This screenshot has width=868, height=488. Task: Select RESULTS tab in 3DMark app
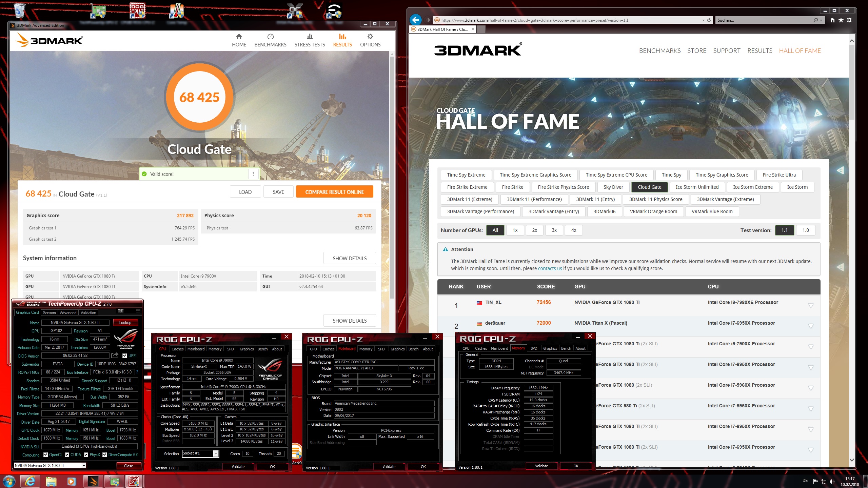tap(342, 40)
